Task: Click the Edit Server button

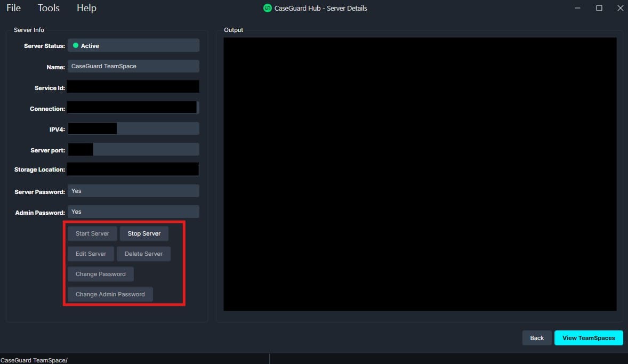Action: (x=91, y=254)
